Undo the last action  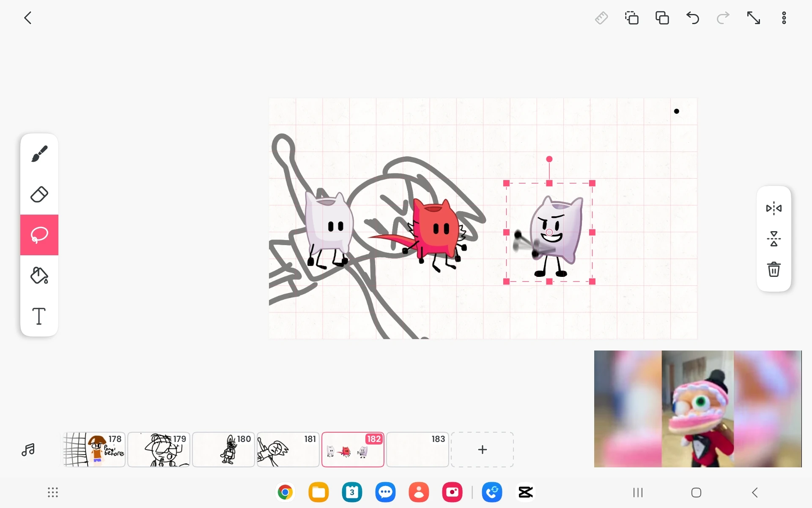click(692, 18)
